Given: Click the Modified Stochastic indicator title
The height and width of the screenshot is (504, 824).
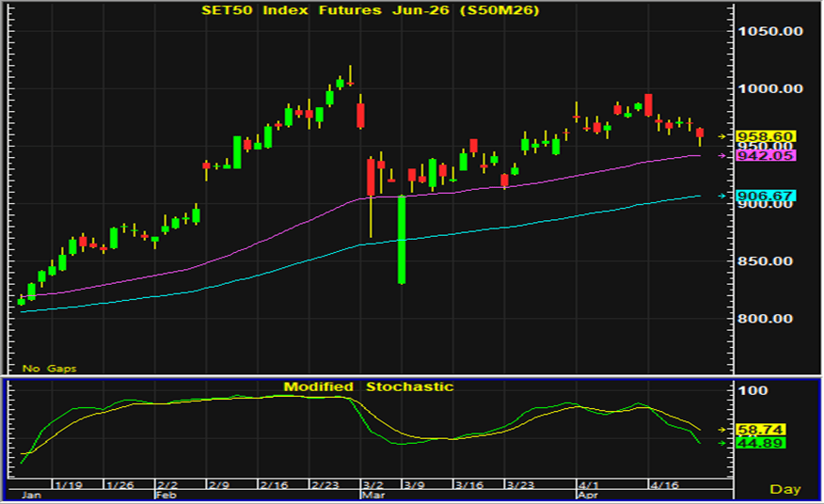Looking at the screenshot, I should (369, 386).
